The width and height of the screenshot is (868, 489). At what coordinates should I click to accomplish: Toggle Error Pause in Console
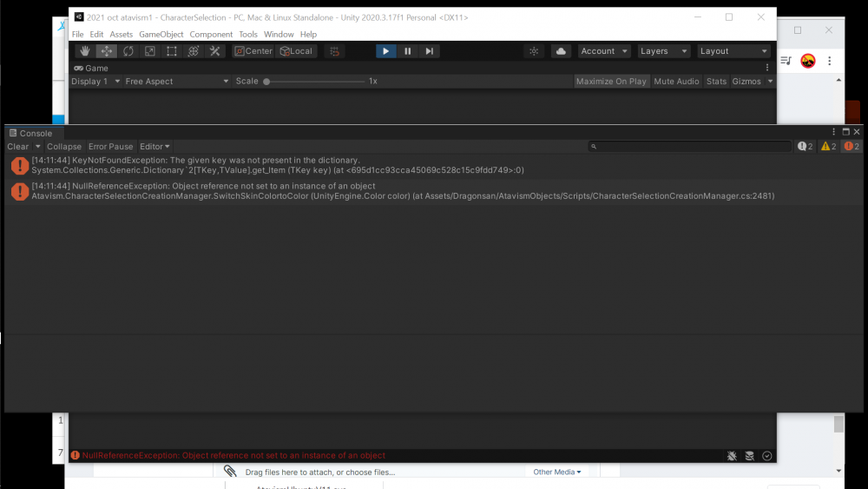coord(111,147)
